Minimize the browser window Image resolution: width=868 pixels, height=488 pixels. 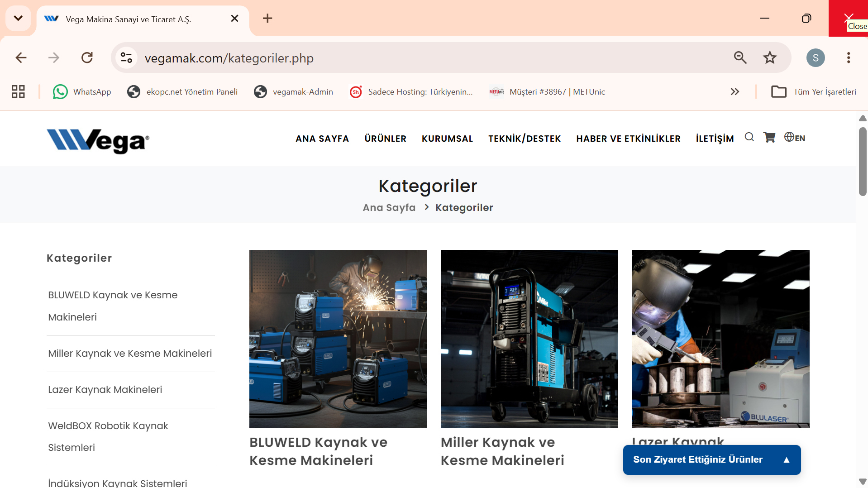pos(765,18)
